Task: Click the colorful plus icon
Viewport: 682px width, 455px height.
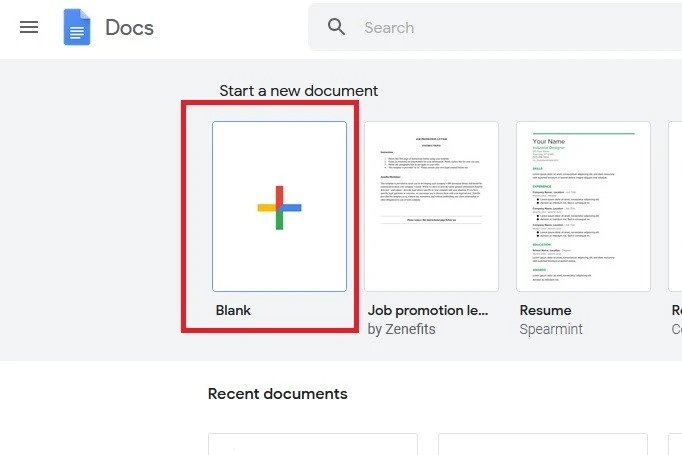Action: (x=279, y=207)
